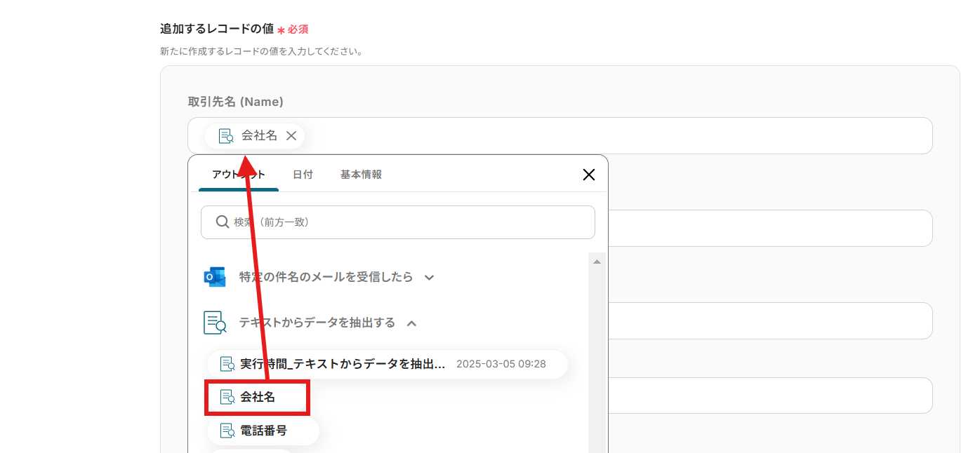Select 電話番号 from the output list
Image resolution: width=980 pixels, height=453 pixels.
[263, 431]
